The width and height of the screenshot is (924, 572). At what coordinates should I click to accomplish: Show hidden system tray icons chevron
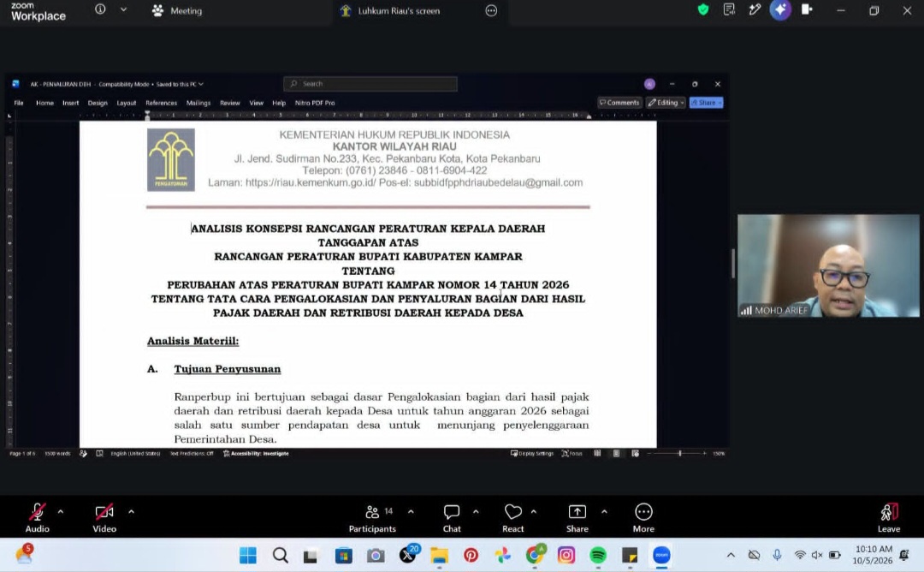[x=731, y=555]
